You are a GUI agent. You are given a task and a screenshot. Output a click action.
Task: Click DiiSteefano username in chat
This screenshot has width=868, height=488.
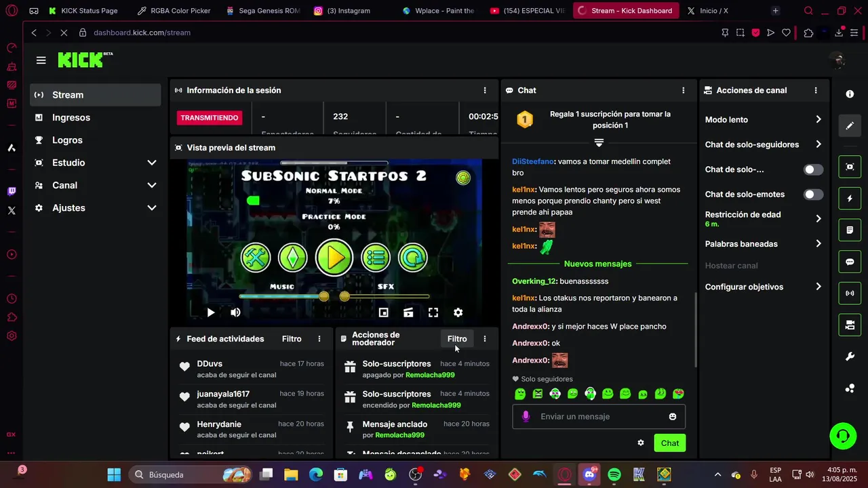point(532,161)
